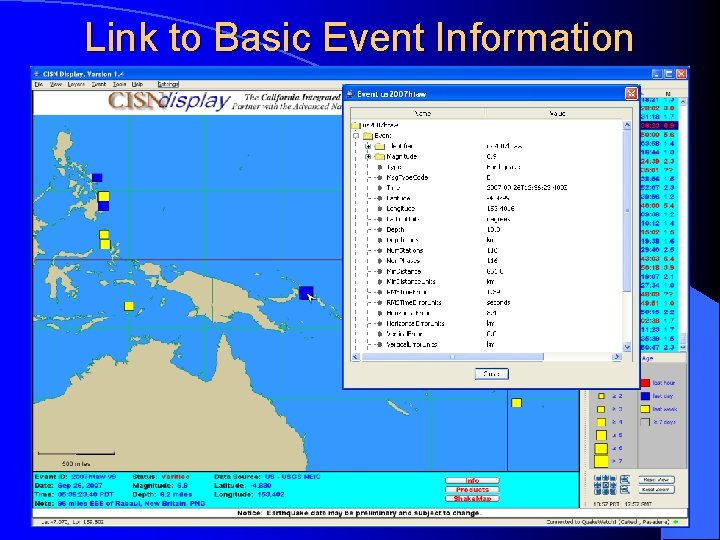Click the ShakeMap button
This screenshot has width=720, height=540.
[472, 498]
